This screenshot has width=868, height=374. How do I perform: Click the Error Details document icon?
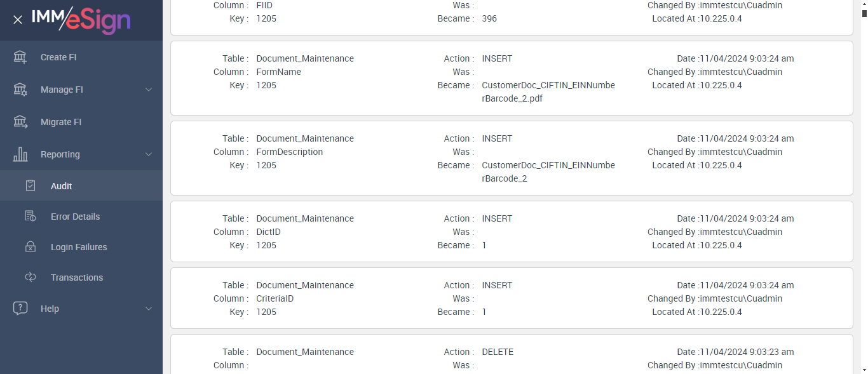point(31,217)
